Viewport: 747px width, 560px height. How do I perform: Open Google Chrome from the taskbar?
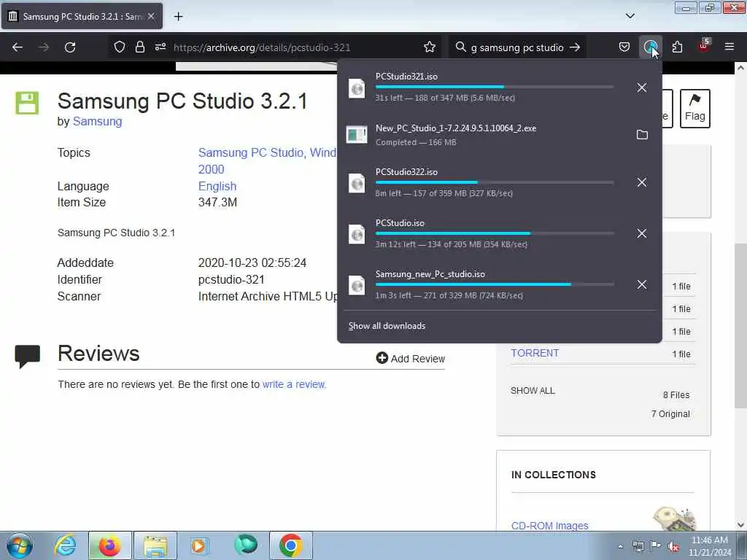click(291, 545)
